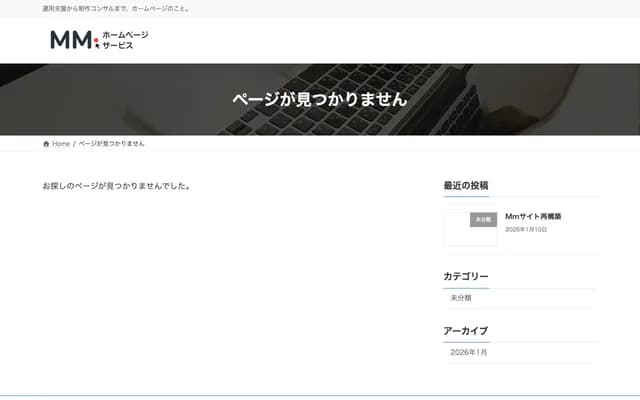The height and width of the screenshot is (400, 640).
Task: Click the slash separator in the breadcrumb
Action: (74, 144)
